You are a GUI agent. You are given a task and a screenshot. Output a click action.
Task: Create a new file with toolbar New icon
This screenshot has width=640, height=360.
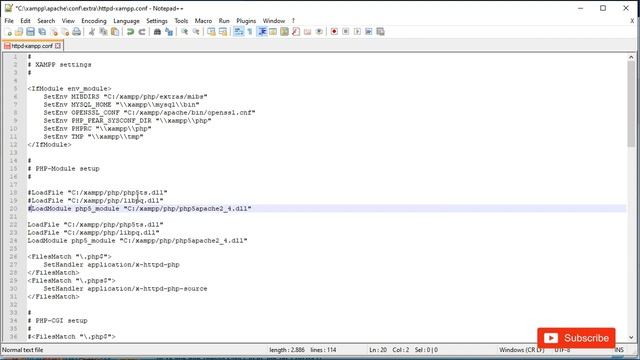coord(8,32)
